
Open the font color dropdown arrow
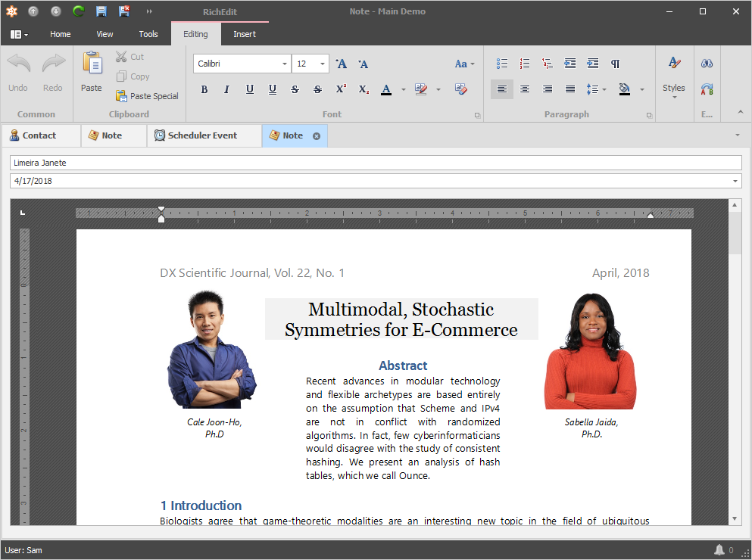point(403,89)
